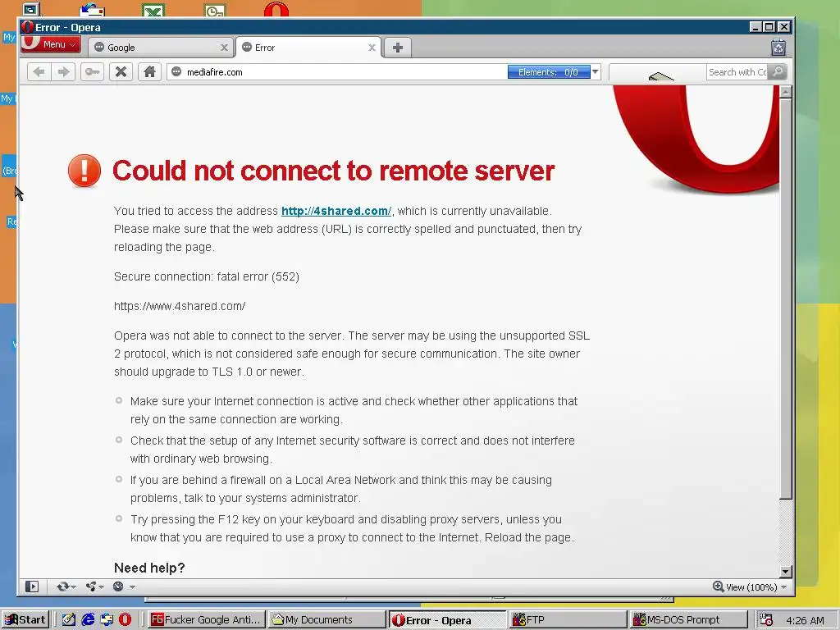This screenshot has height=630, width=840.
Task: Toggle the side panel button
Action: pos(32,587)
